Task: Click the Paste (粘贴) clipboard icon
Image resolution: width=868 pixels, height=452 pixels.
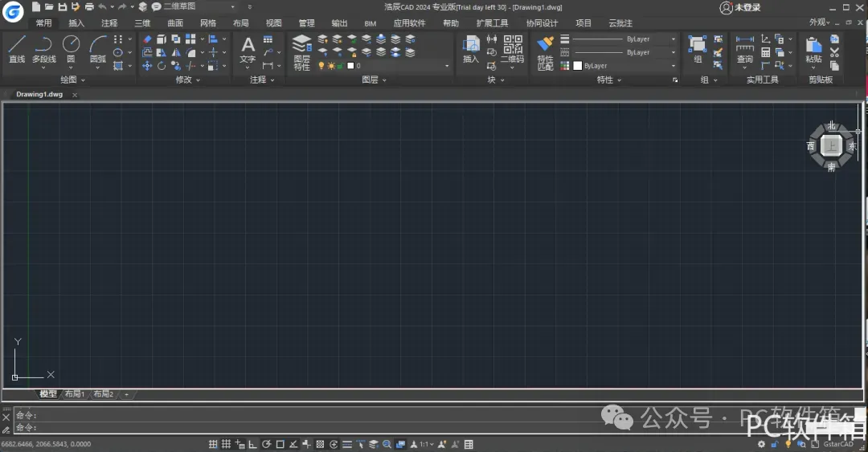Action: (x=813, y=49)
